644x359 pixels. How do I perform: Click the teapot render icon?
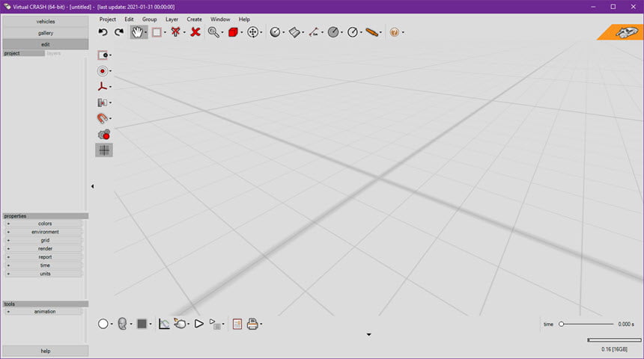(x=180, y=324)
